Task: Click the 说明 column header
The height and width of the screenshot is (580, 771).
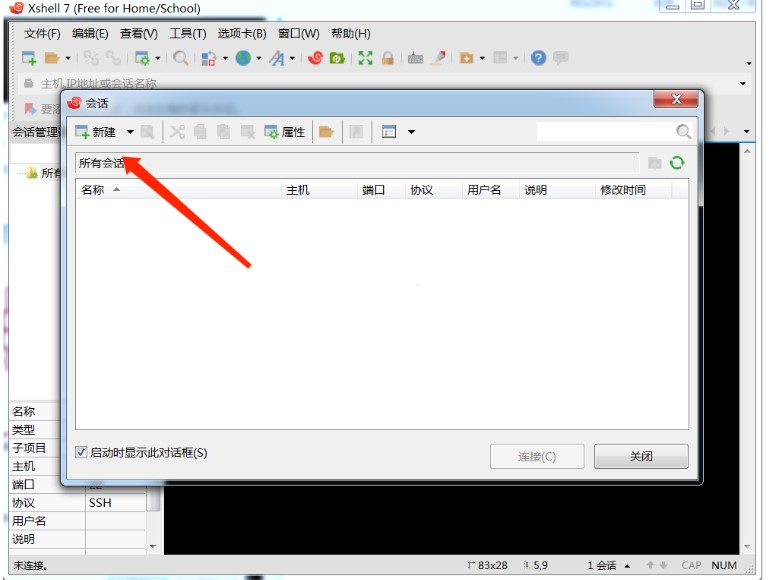Action: 557,190
